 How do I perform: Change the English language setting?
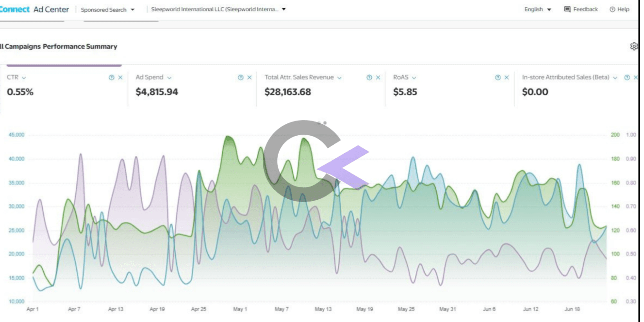[538, 9]
